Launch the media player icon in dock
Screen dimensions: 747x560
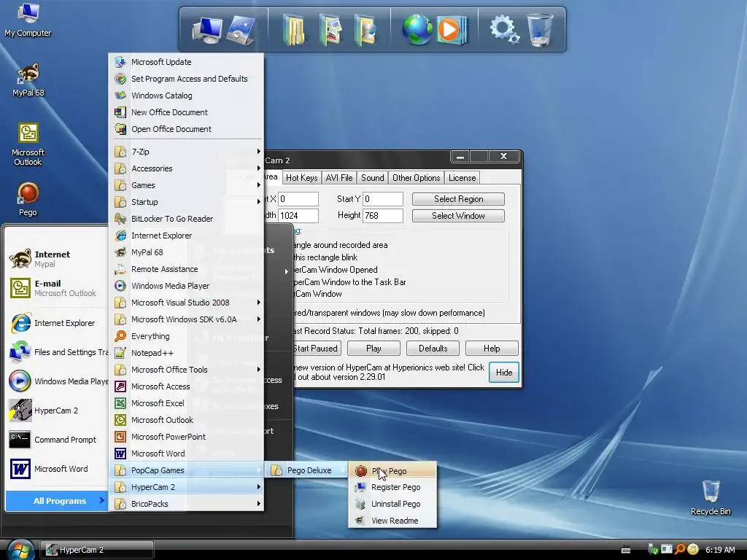tap(451, 29)
